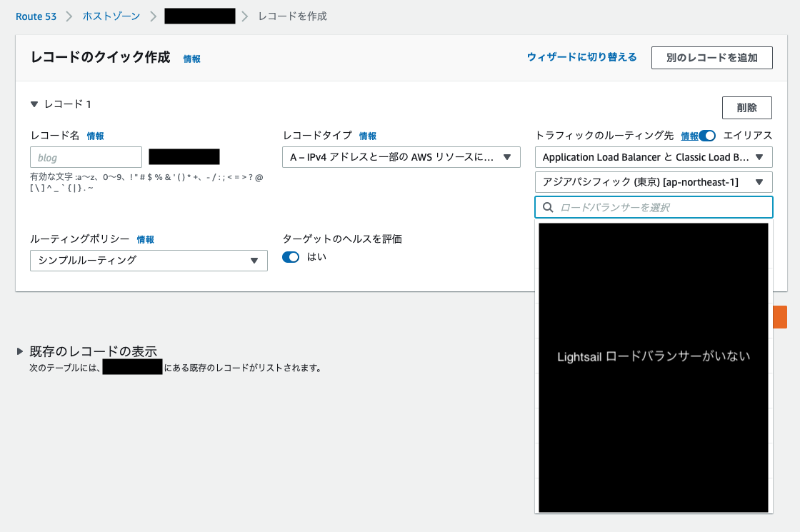Toggle the エイリアス switch off
This screenshot has height=532, width=800.
coord(707,136)
